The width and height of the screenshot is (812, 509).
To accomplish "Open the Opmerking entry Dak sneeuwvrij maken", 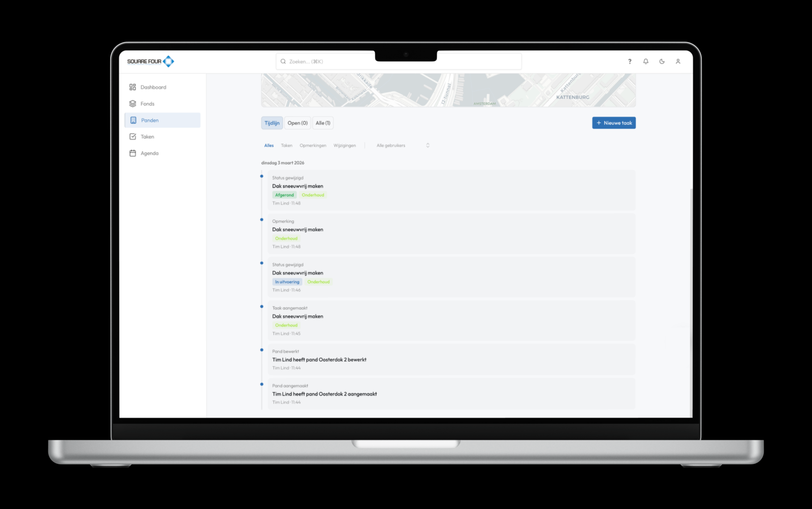I will pos(451,234).
